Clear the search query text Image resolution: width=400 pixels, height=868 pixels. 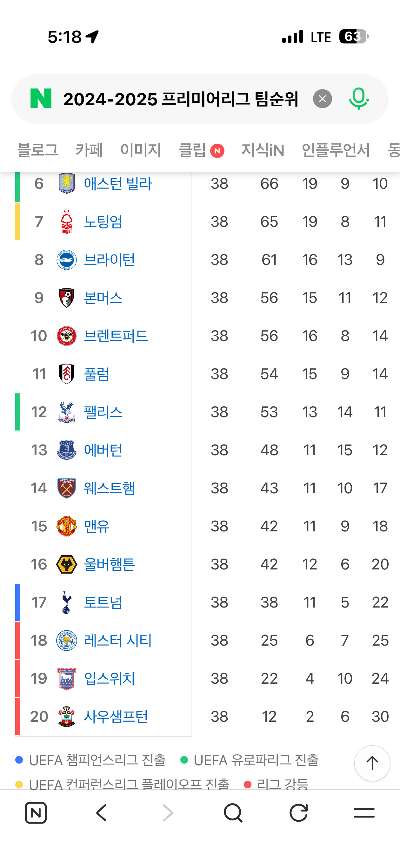(323, 99)
